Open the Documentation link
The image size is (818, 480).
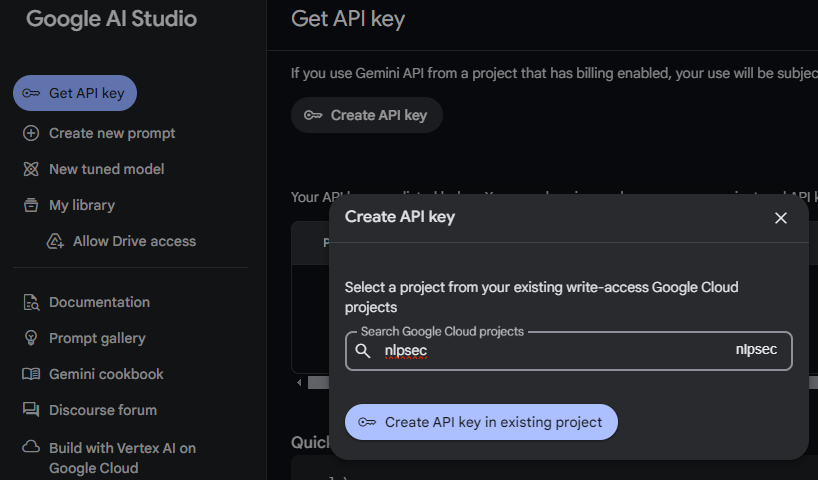point(99,302)
